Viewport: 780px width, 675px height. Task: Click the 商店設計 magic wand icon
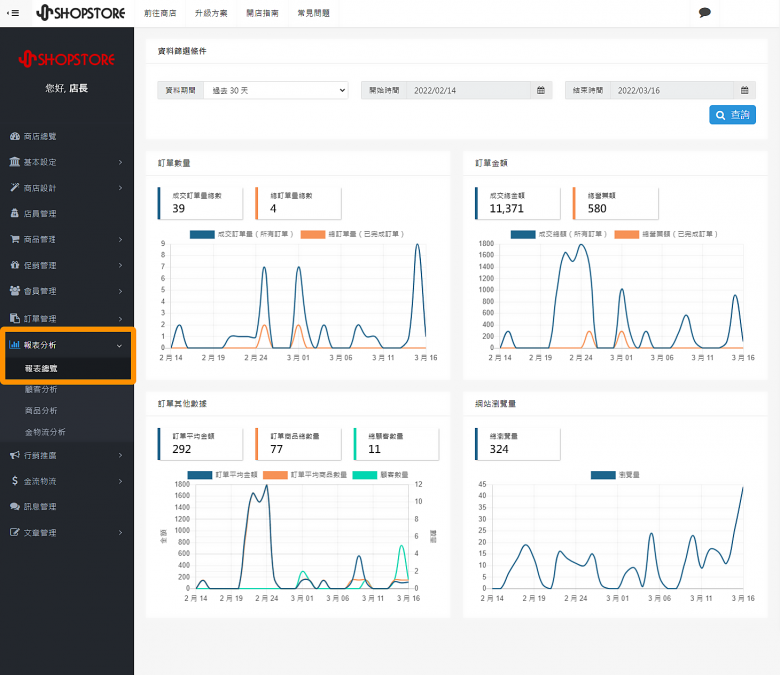pos(15,188)
